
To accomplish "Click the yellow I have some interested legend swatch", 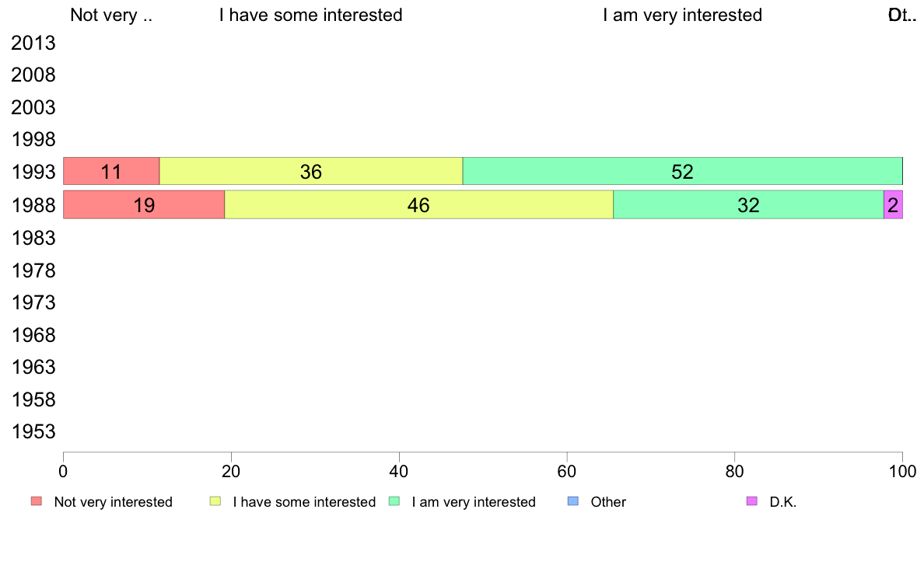I will pyautogui.click(x=215, y=501).
